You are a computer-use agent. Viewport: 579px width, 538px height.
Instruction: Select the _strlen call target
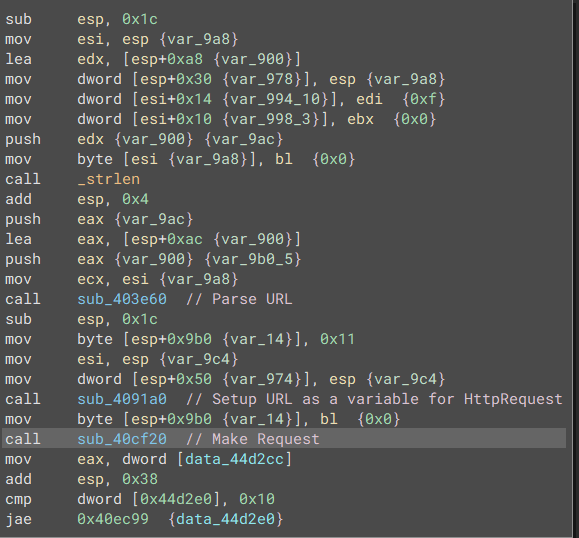click(x=109, y=179)
